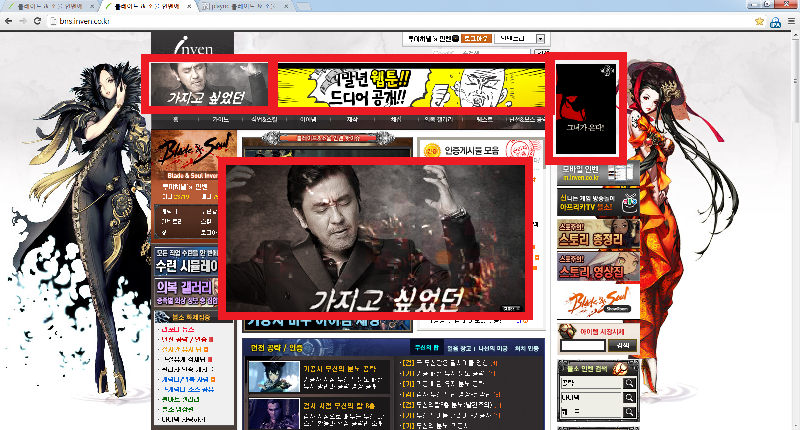Image resolution: width=800 pixels, height=430 pixels.
Task: Open the second dungeon guide article title
Action: point(339,406)
